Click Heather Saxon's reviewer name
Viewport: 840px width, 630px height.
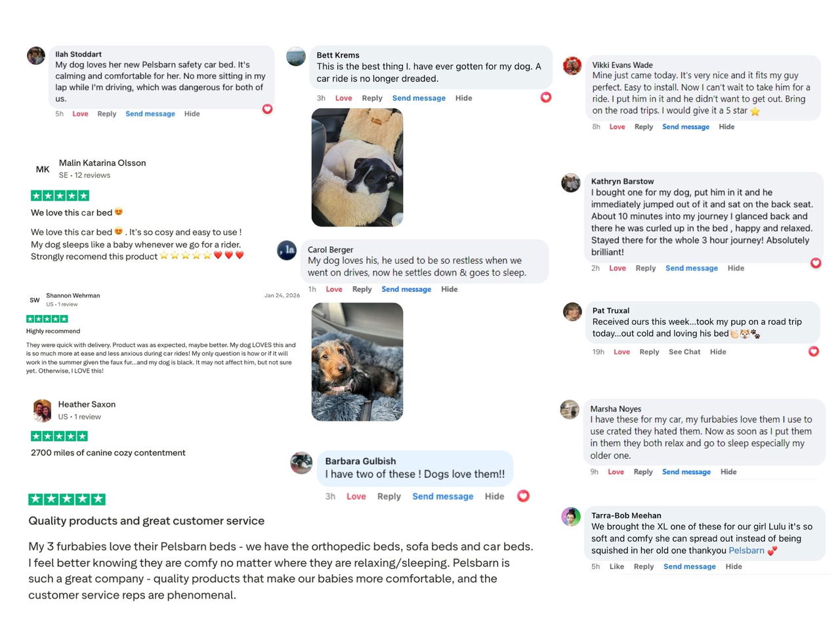point(87,404)
